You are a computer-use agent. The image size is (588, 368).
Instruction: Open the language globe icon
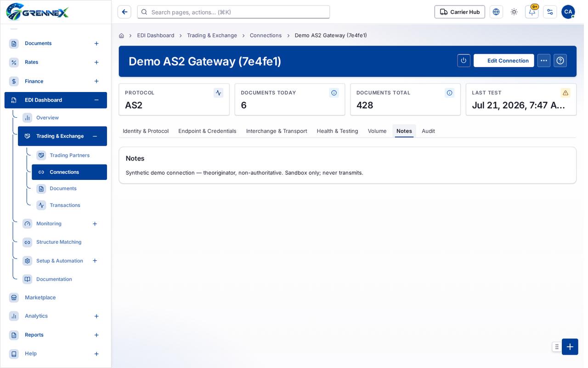click(x=496, y=12)
